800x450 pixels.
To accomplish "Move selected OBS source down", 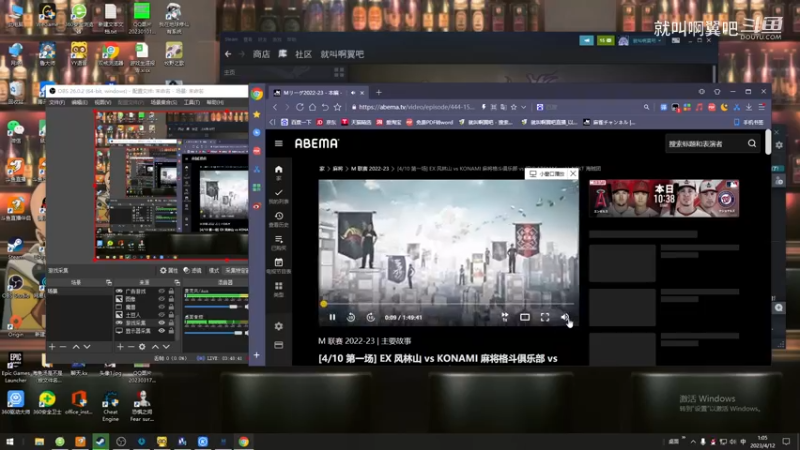I will pos(166,347).
